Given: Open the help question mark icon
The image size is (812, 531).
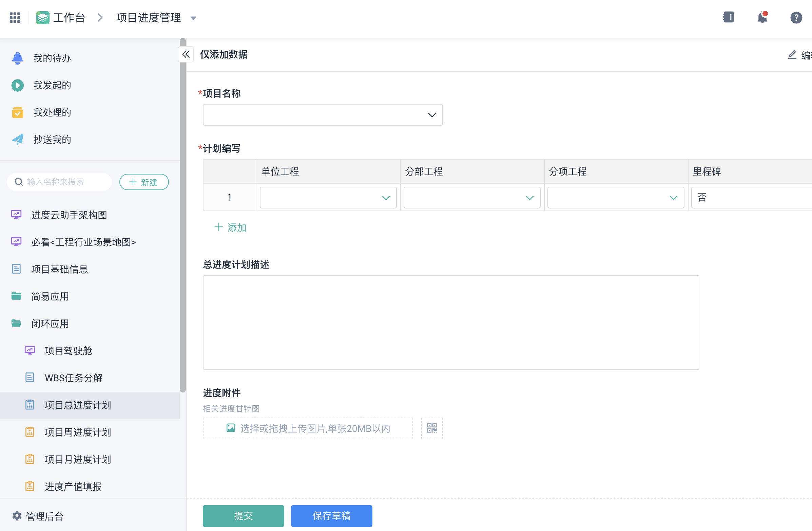Looking at the screenshot, I should coord(796,17).
